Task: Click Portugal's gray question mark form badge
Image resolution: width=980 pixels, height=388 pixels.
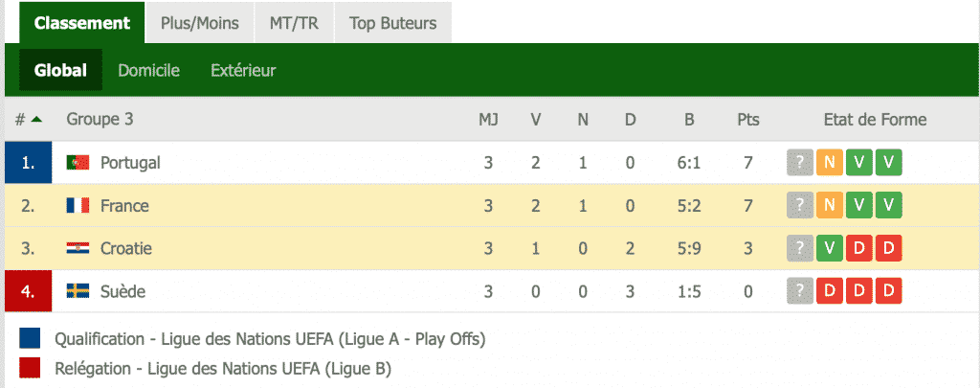Action: click(799, 163)
